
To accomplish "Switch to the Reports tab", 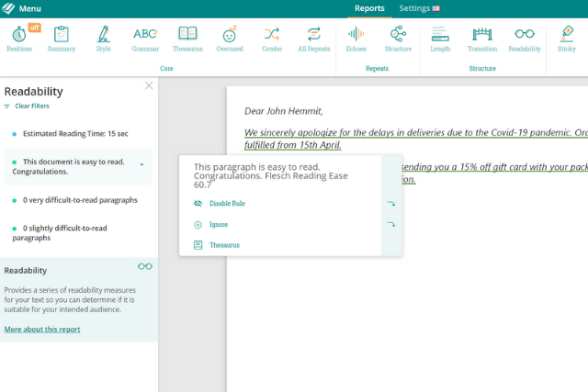I will tap(369, 8).
